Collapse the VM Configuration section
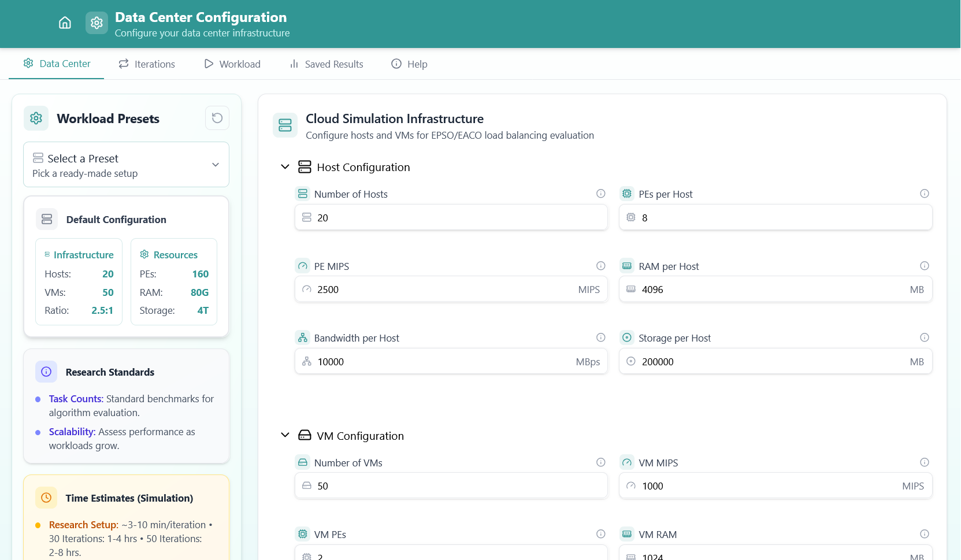This screenshot has width=961, height=560. tap(285, 435)
